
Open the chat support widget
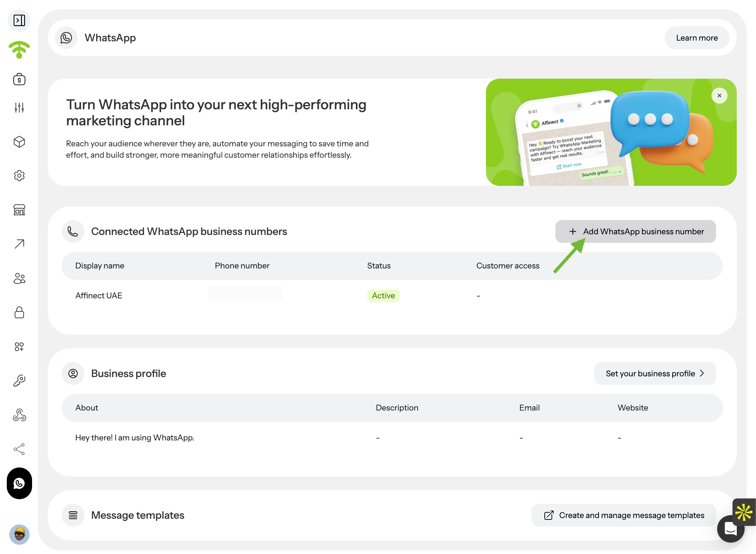point(730,529)
